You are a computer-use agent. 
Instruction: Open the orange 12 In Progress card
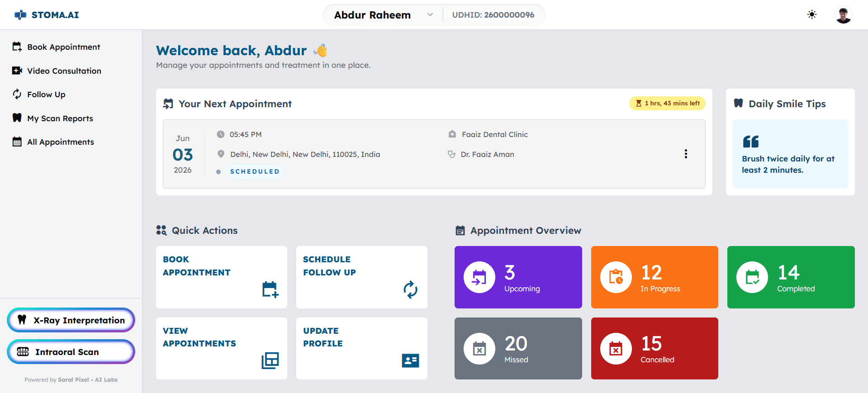[655, 277]
